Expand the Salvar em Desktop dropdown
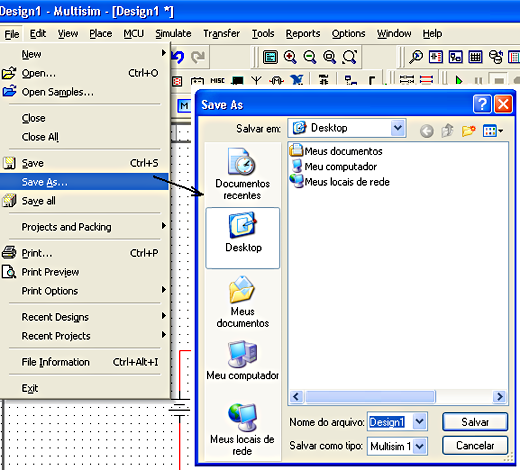This screenshot has width=520, height=470. pos(398,128)
